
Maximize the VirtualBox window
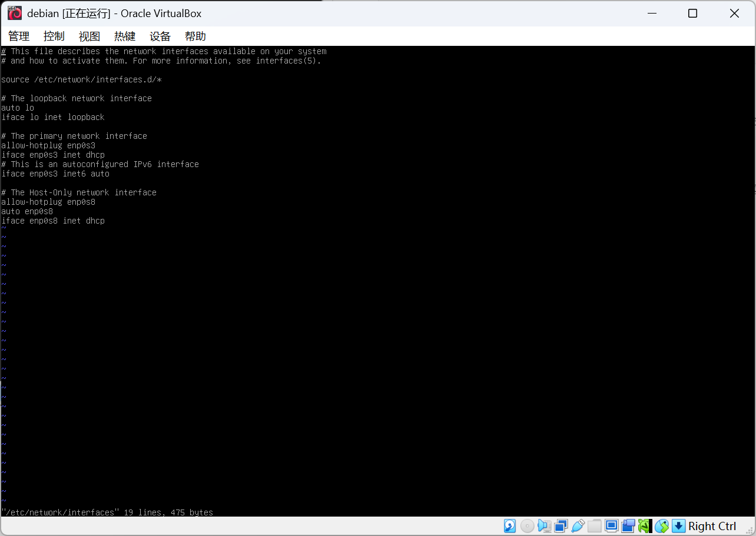(692, 13)
